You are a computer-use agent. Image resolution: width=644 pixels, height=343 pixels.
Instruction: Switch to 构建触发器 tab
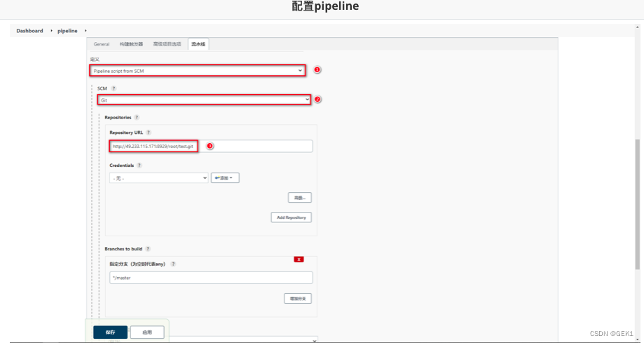click(132, 44)
